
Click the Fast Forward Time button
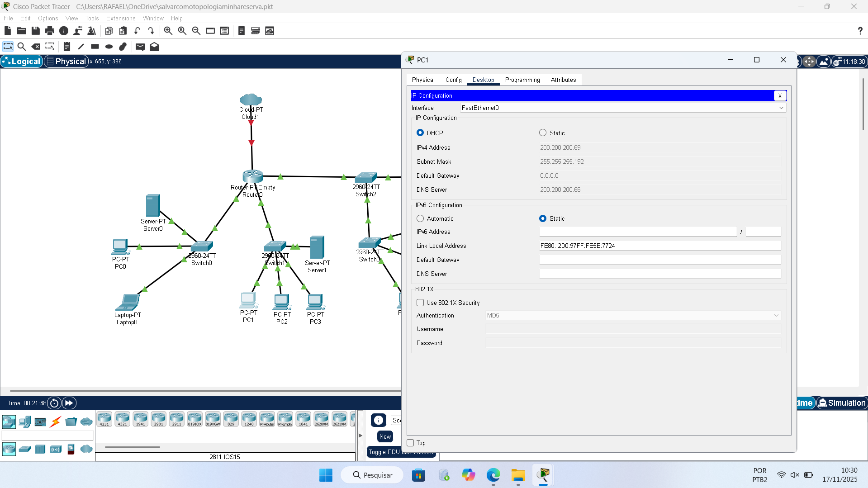(x=69, y=403)
